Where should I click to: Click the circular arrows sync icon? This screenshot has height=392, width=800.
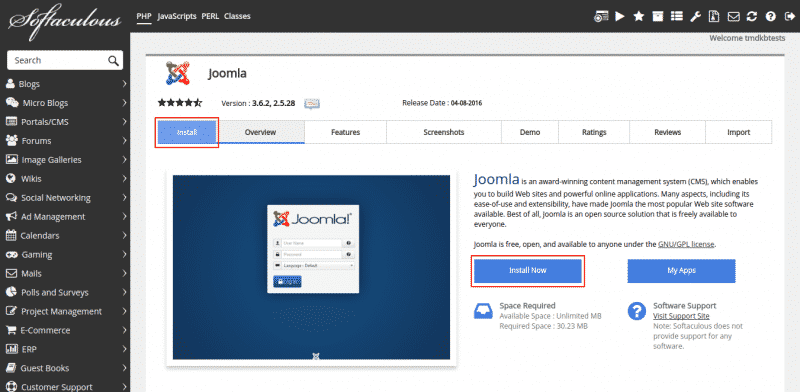pyautogui.click(x=752, y=16)
